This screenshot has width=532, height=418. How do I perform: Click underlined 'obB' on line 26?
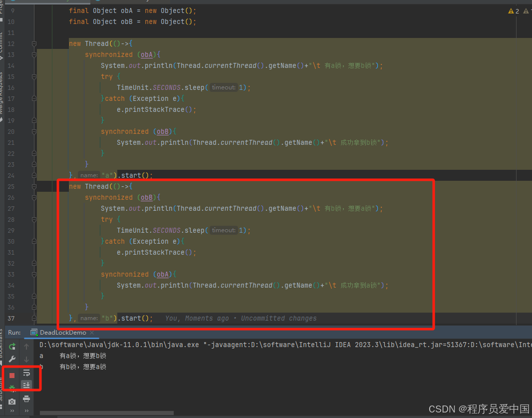click(x=147, y=198)
